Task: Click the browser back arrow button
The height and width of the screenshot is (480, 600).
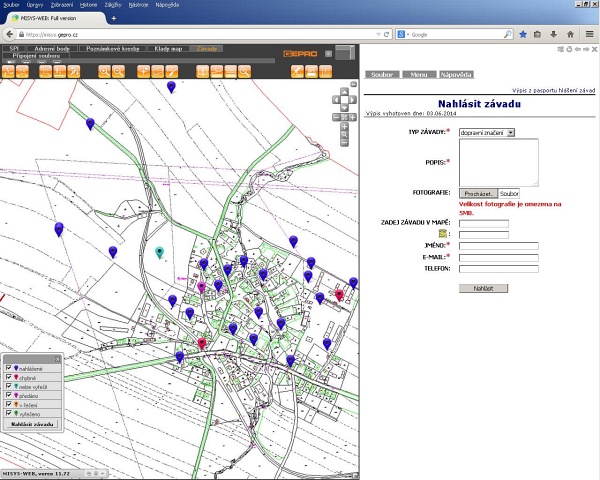Action: coord(9,34)
